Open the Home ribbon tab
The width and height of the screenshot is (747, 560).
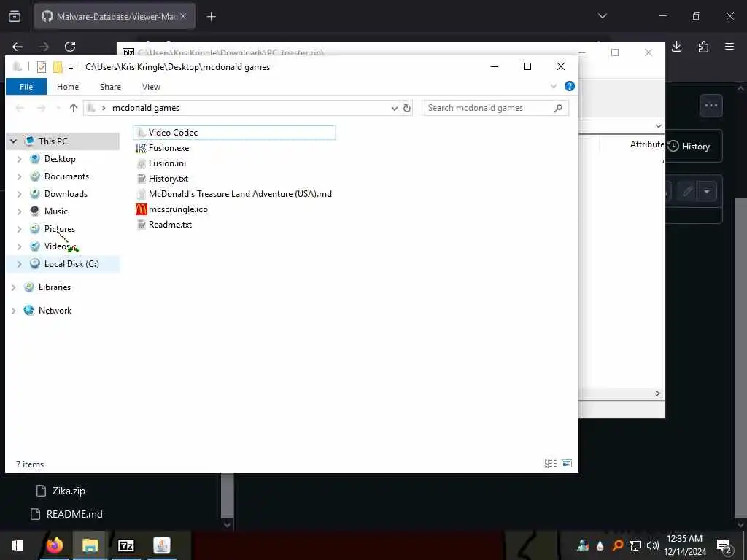pyautogui.click(x=68, y=87)
